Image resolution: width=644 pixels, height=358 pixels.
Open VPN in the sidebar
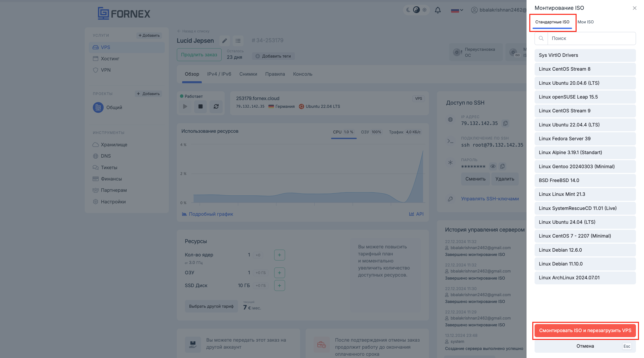pyautogui.click(x=127, y=70)
